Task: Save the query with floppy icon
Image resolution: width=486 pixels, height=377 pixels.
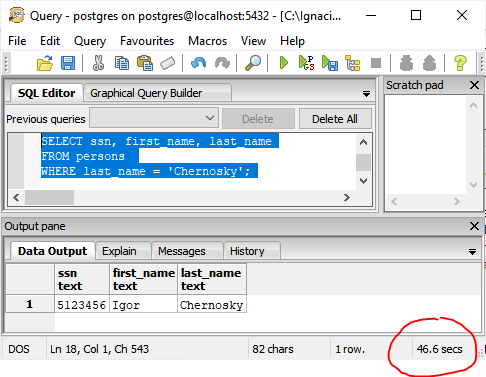Action: [x=68, y=63]
